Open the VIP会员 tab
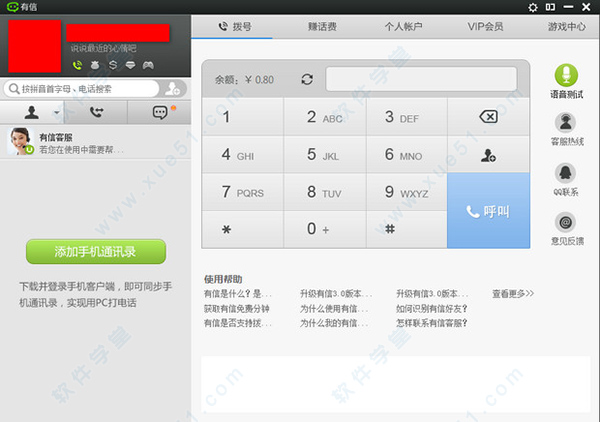The image size is (600, 422). pyautogui.click(x=485, y=27)
